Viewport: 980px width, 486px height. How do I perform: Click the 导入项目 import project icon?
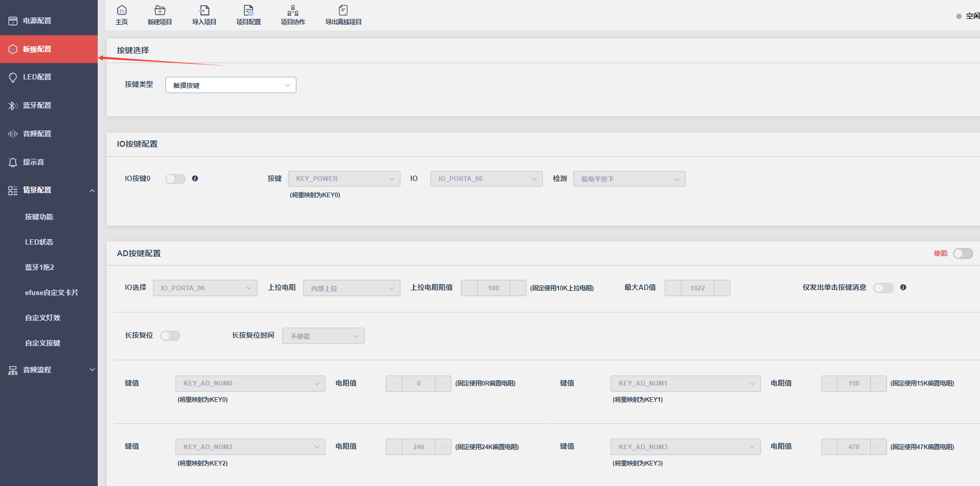click(204, 11)
